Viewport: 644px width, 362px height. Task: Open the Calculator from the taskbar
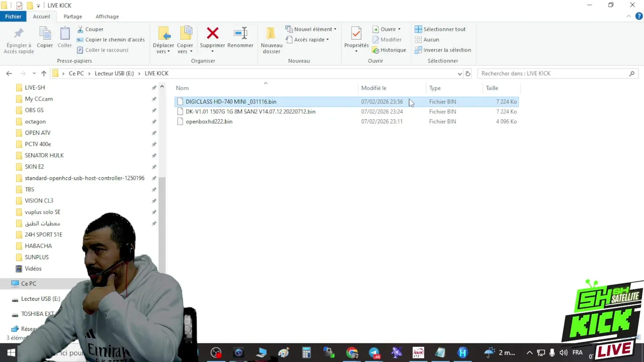tap(306, 353)
